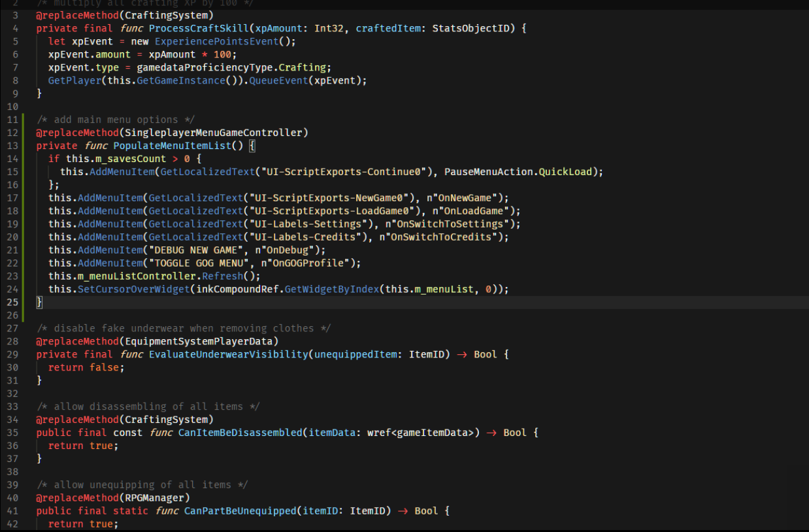The height and width of the screenshot is (532, 809).
Task: Click the CanItemBeDisassembled function name
Action: click(x=240, y=433)
